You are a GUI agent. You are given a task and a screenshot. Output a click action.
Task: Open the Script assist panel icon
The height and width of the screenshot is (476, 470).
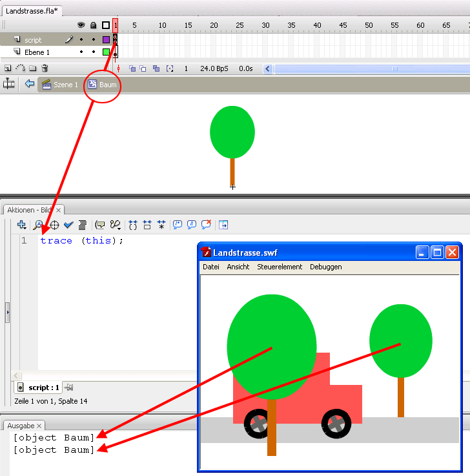point(223,225)
